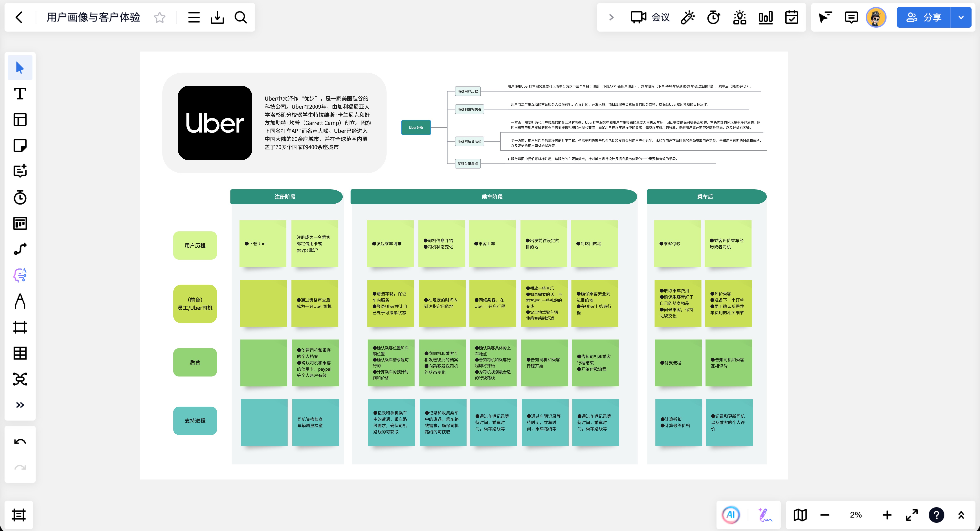The width and height of the screenshot is (980, 531).
Task: Collapse the bottom toolbar double chevron
Action: click(x=961, y=515)
